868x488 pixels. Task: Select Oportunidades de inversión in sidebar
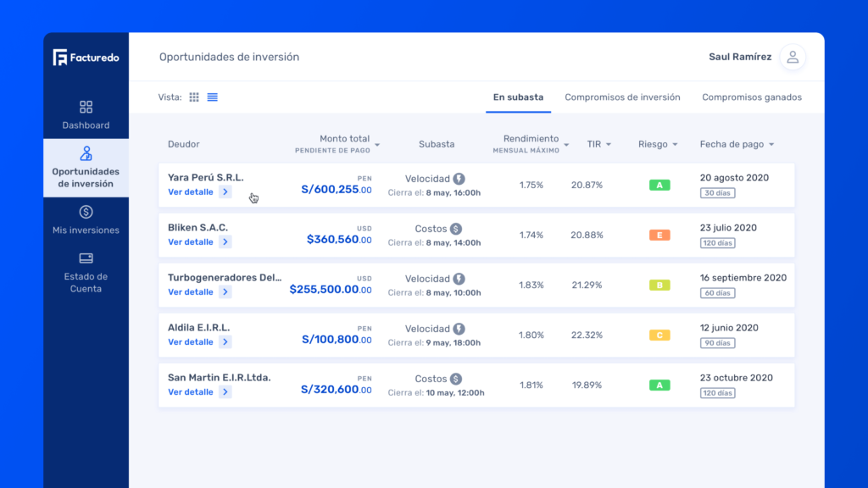pyautogui.click(x=86, y=169)
